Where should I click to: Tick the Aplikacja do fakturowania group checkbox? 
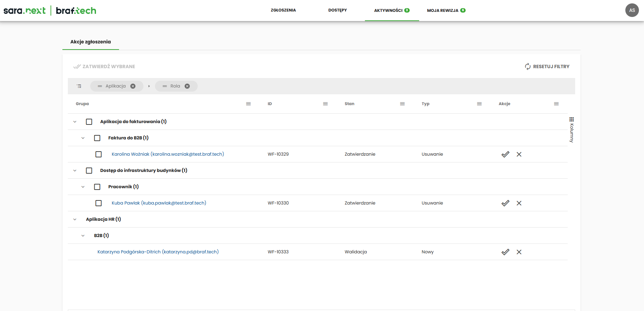89,122
